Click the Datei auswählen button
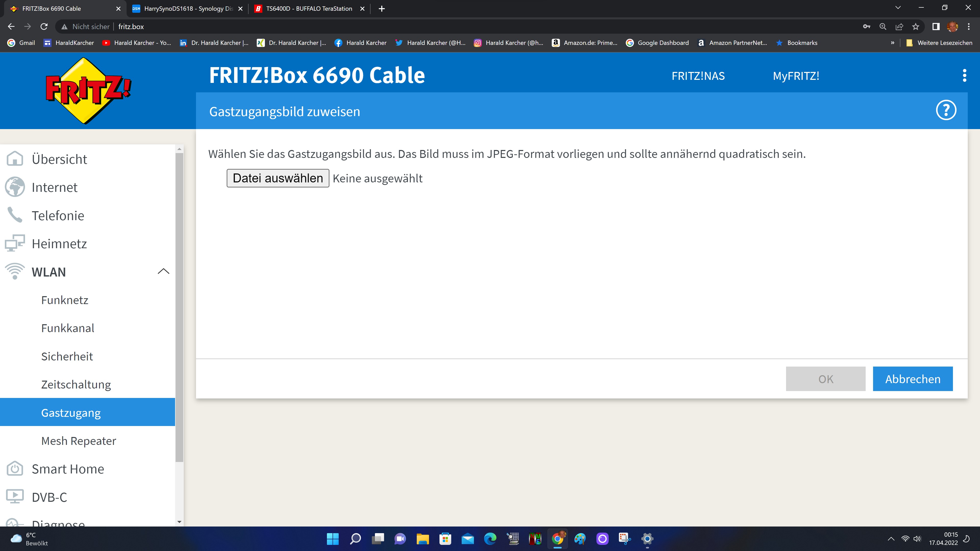 (x=278, y=178)
